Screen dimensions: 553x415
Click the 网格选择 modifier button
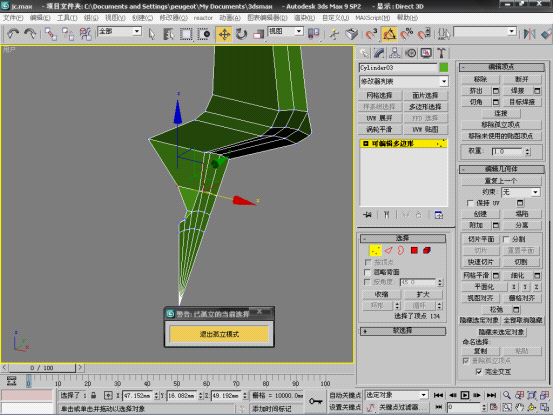click(379, 96)
